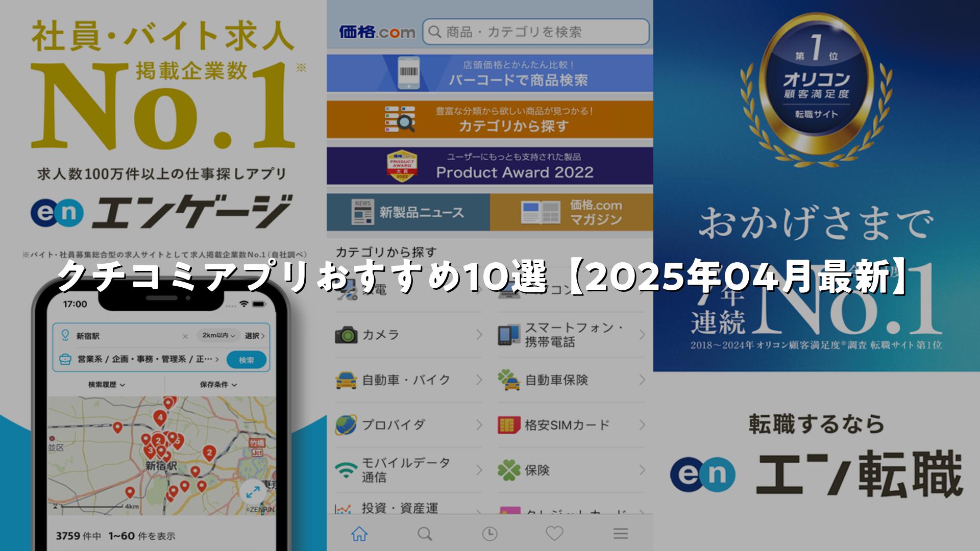Click the numbered map pin 4
Image resolution: width=980 pixels, height=551 pixels.
(160, 419)
